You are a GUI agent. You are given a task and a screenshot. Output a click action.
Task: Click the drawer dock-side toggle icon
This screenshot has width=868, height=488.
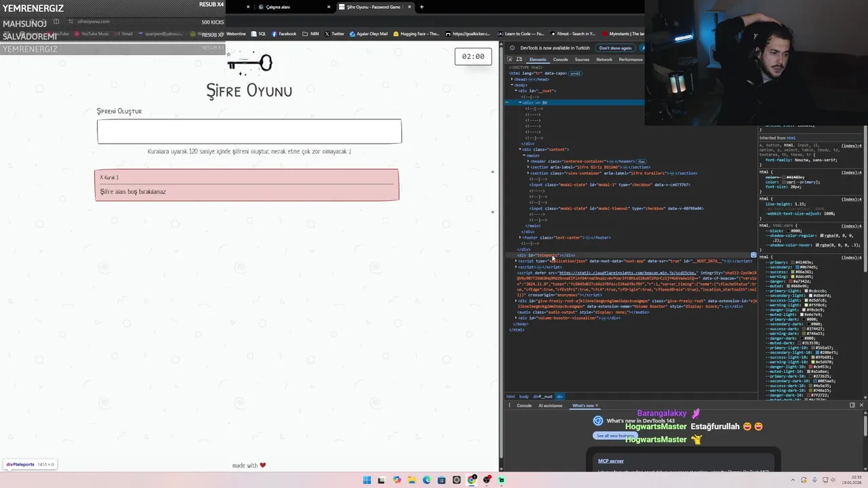coord(852,405)
